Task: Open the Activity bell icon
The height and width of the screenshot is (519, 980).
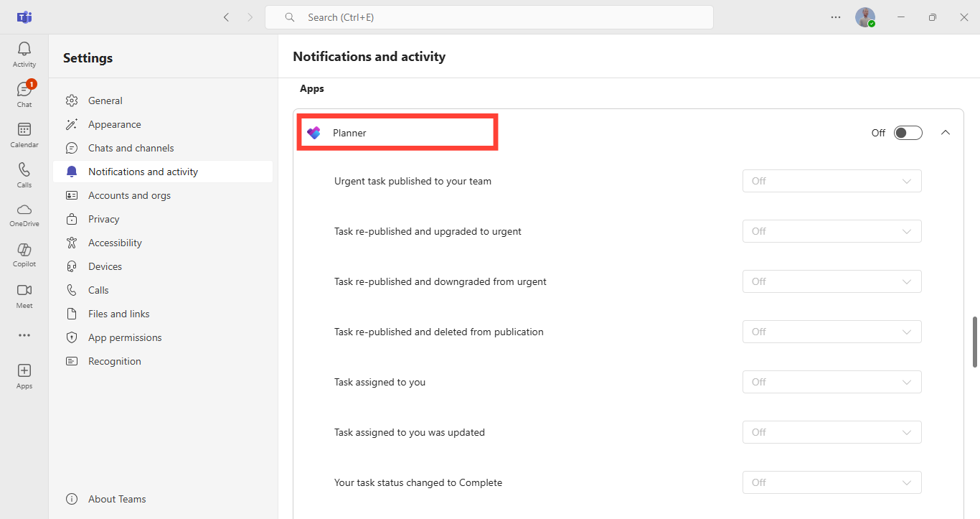Action: pos(24,55)
